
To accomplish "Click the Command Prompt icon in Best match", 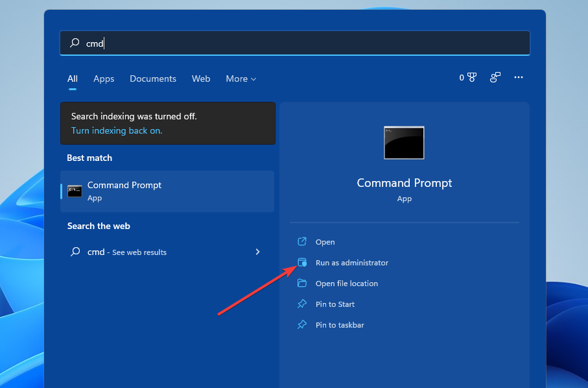I will pos(75,191).
